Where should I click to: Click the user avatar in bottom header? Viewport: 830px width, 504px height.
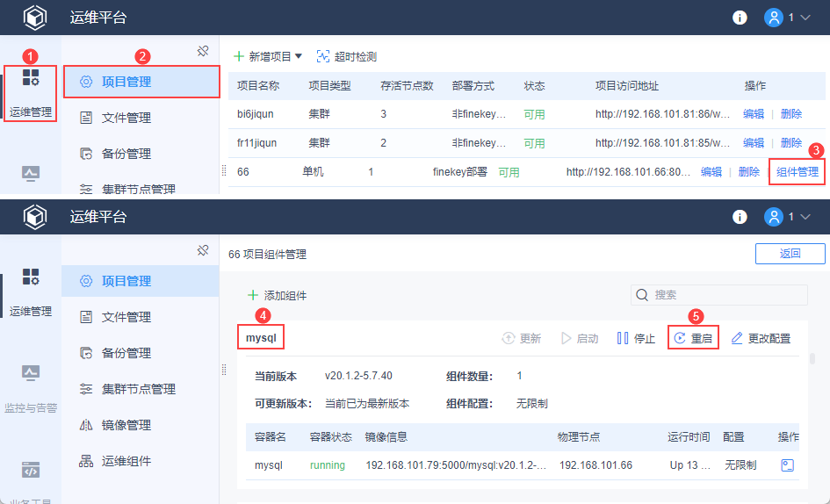[x=774, y=217]
